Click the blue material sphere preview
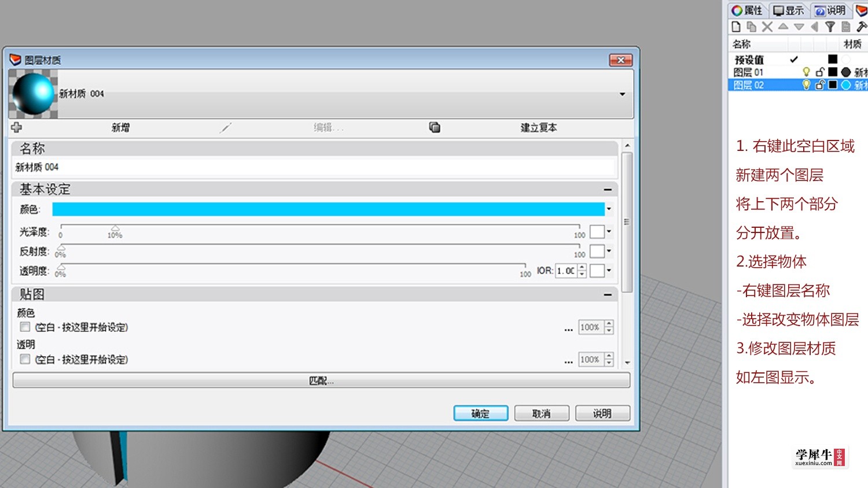Screen dimensions: 868x488 pos(33,94)
